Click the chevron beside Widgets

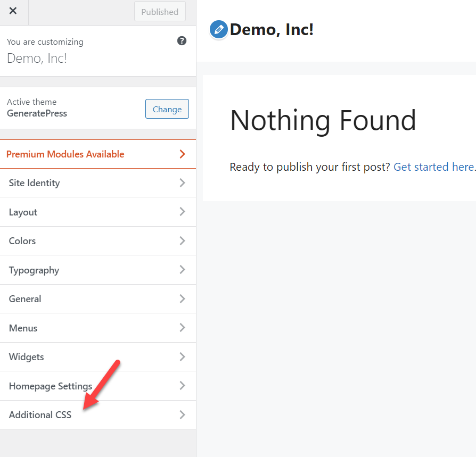pos(182,356)
